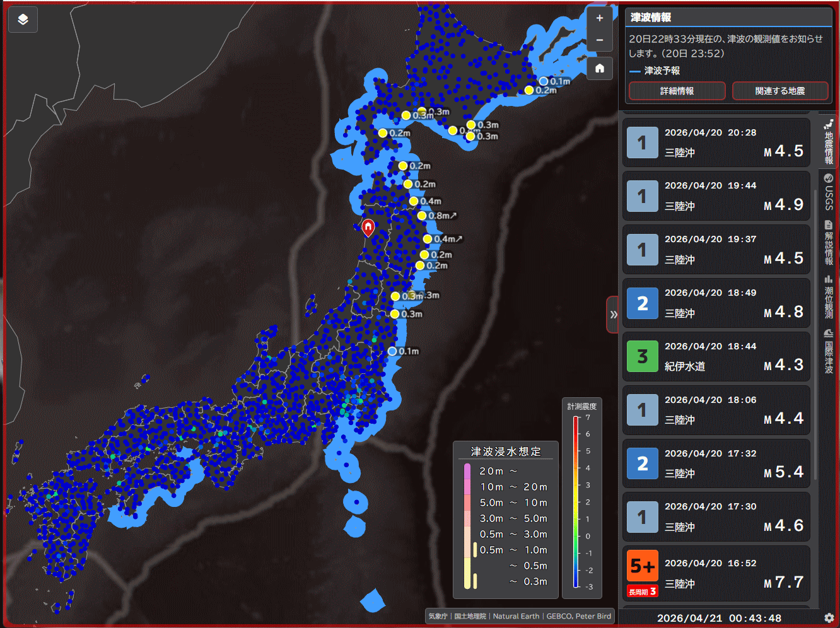
Task: Open the 解説情報 tab
Action: [x=829, y=243]
